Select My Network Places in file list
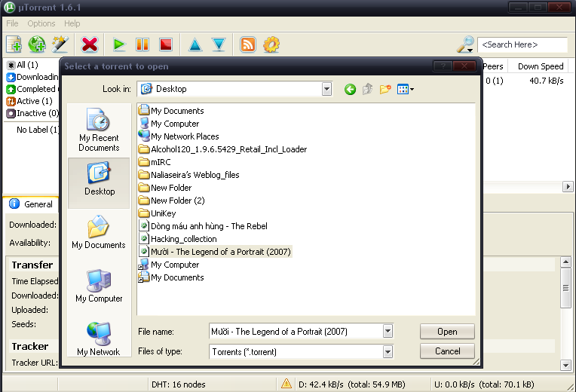 pos(179,136)
